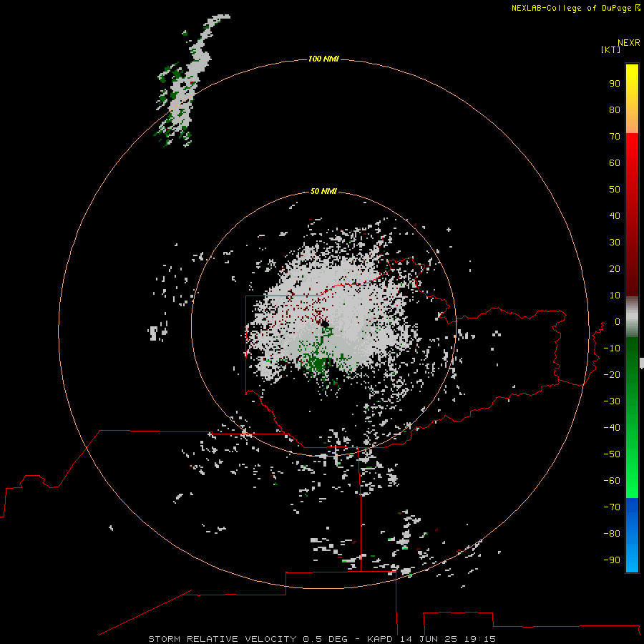The height and width of the screenshot is (644, 644).
Task: Click the [KT] units label
Action: [611, 49]
